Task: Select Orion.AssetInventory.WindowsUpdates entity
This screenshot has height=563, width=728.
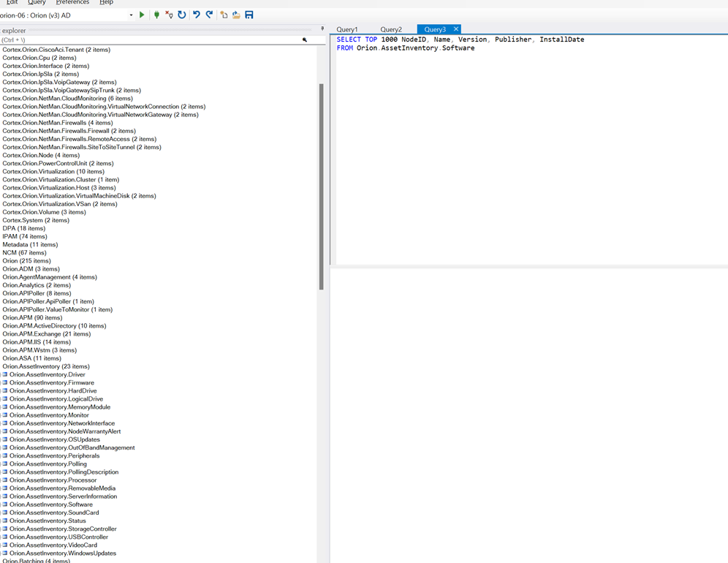Action: coord(63,553)
